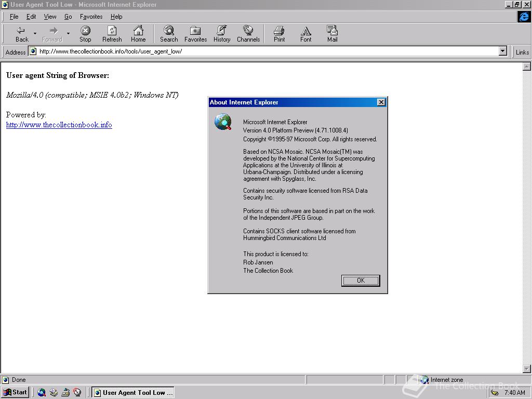Stop loading with the Stop icon
This screenshot has width=532, height=399.
[85, 34]
